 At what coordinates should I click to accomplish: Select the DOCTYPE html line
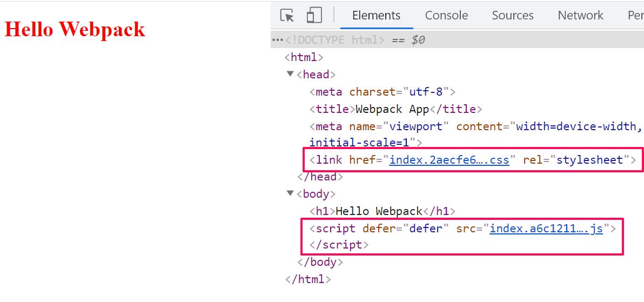click(457, 41)
